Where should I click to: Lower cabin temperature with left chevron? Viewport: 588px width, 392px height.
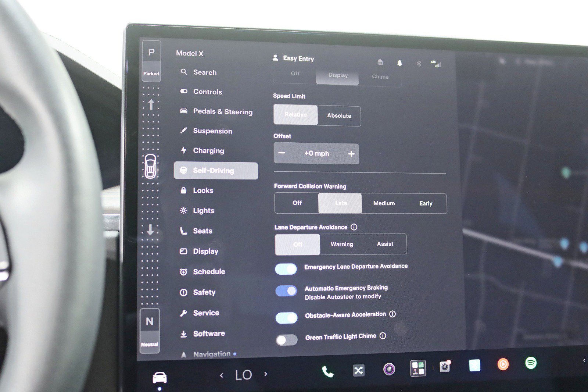(221, 375)
